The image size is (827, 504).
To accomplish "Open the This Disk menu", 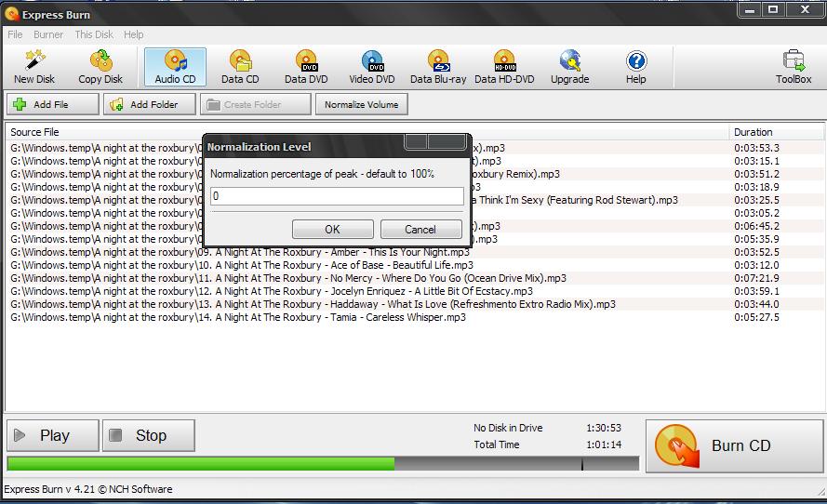I will click(94, 34).
